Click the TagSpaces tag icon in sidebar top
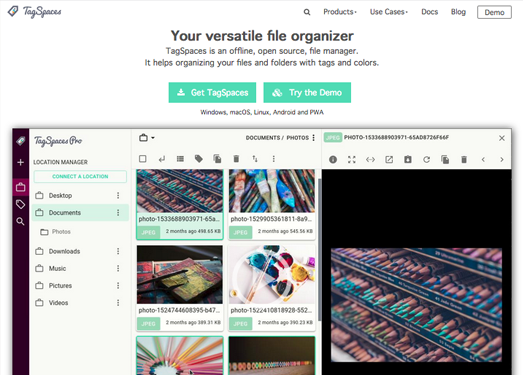Screen dimensions: 523x375 [20, 141]
